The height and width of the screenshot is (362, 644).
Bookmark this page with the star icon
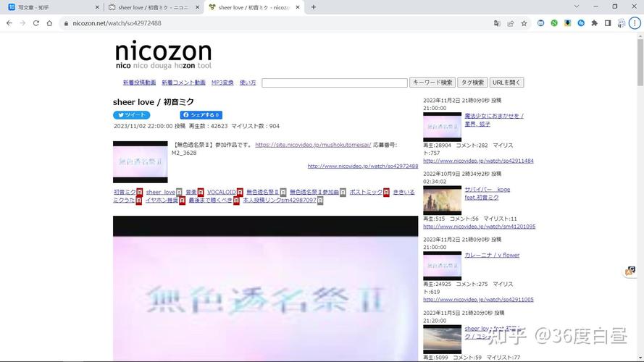coord(524,23)
